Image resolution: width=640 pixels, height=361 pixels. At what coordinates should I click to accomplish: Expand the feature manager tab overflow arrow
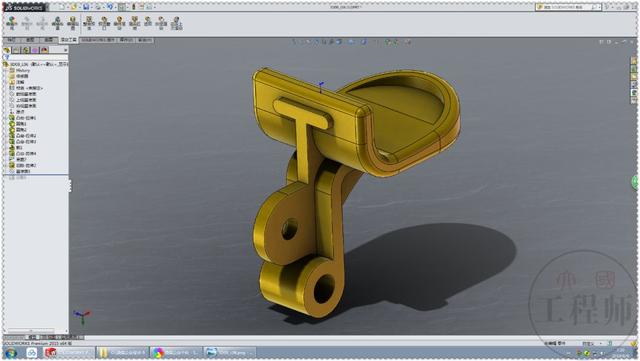65,50
